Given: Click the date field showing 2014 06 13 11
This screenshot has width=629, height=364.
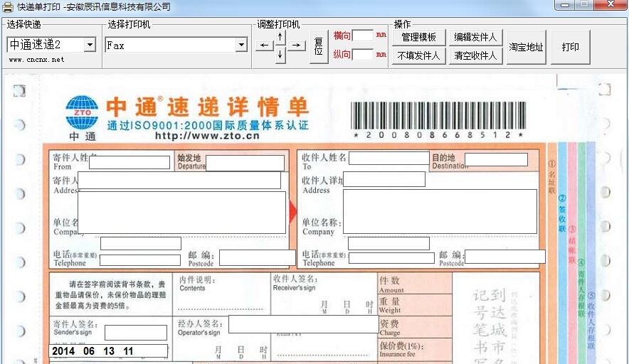Looking at the screenshot, I should pos(109,350).
